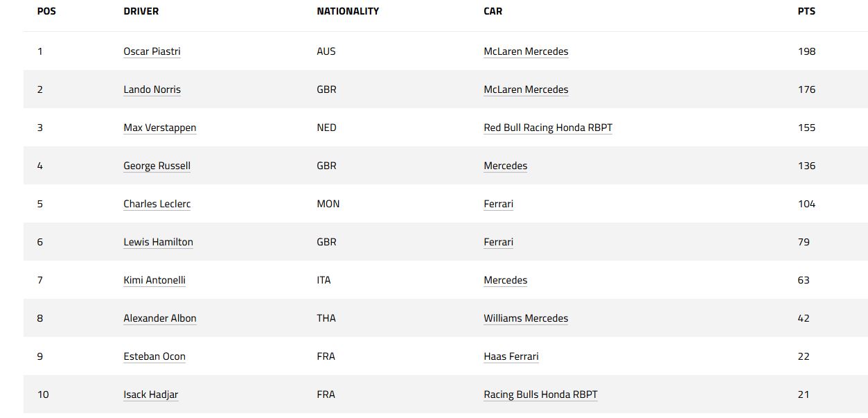Click Mercedes team link in Russell row
This screenshot has width=868, height=418.
505,166
